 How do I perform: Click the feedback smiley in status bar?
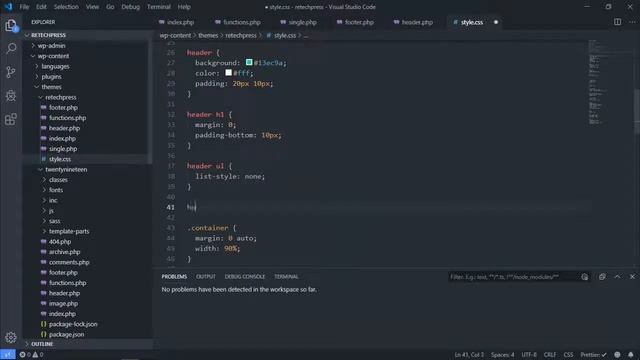[617, 355]
